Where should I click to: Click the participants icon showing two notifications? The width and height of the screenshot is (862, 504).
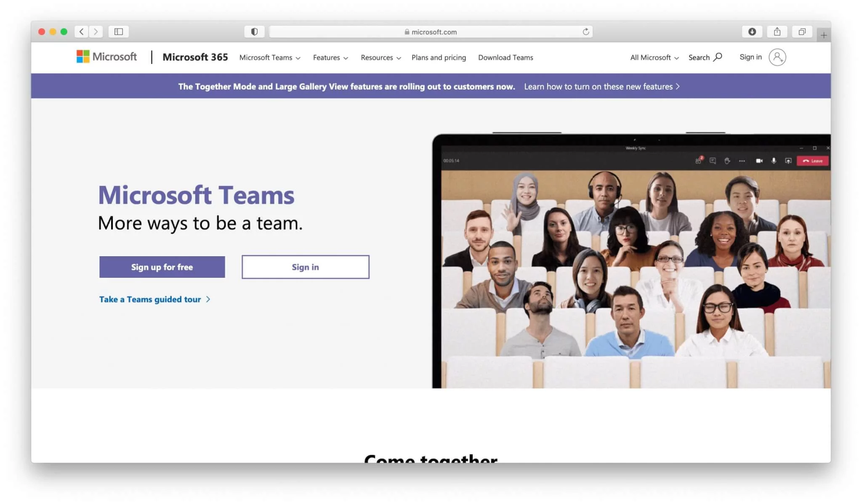[698, 161]
